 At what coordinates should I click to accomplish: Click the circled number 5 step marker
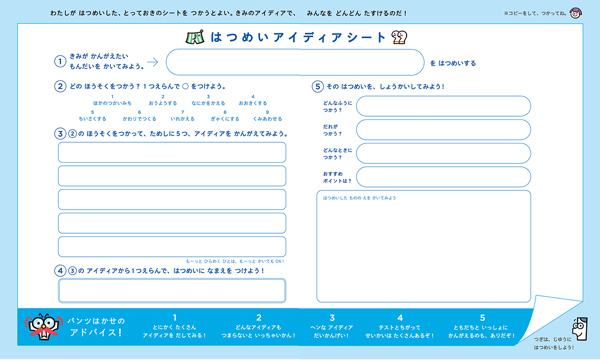[x=317, y=86]
